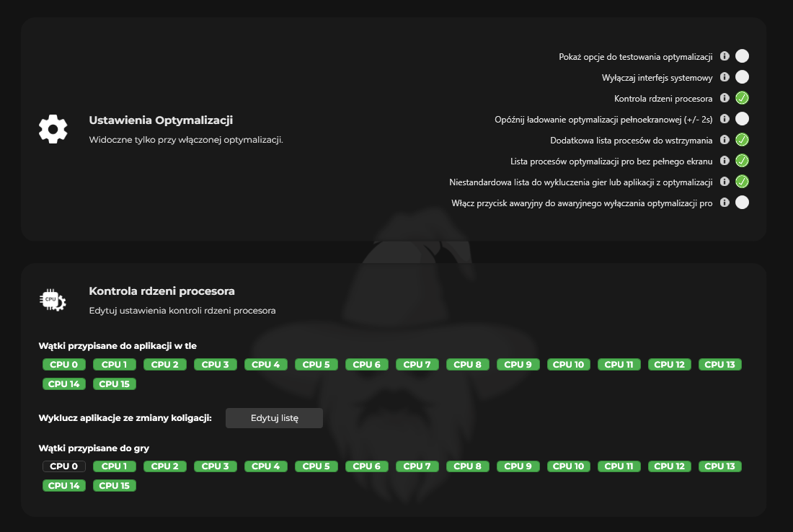
Task: Click info icon for Pokaż opcje do testowania
Action: (725, 56)
